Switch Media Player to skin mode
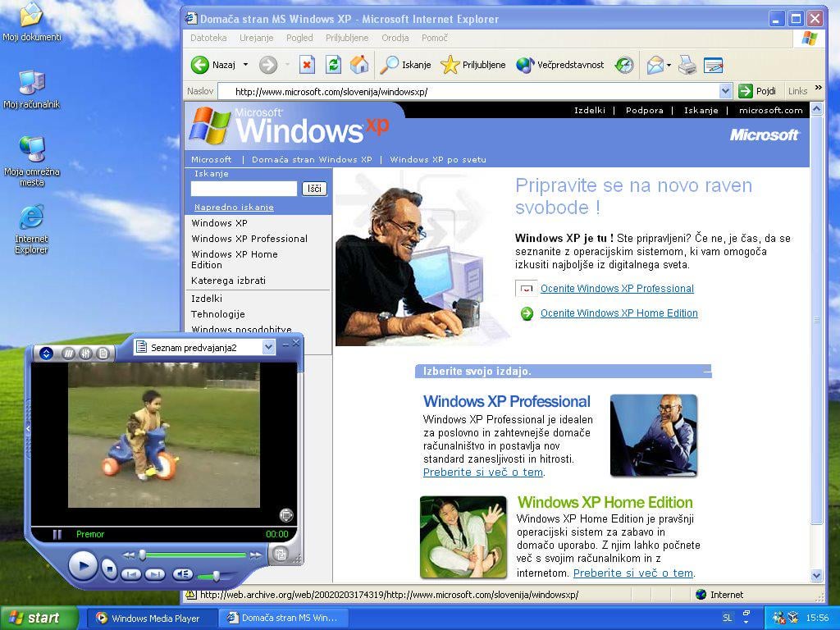Screen dimensions: 840x630 (281, 554)
